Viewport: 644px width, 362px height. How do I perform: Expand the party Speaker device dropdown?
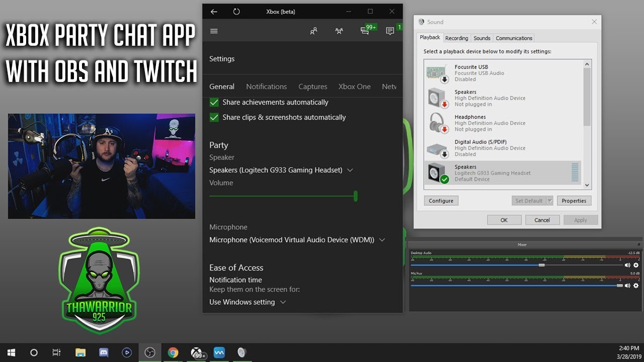click(281, 170)
